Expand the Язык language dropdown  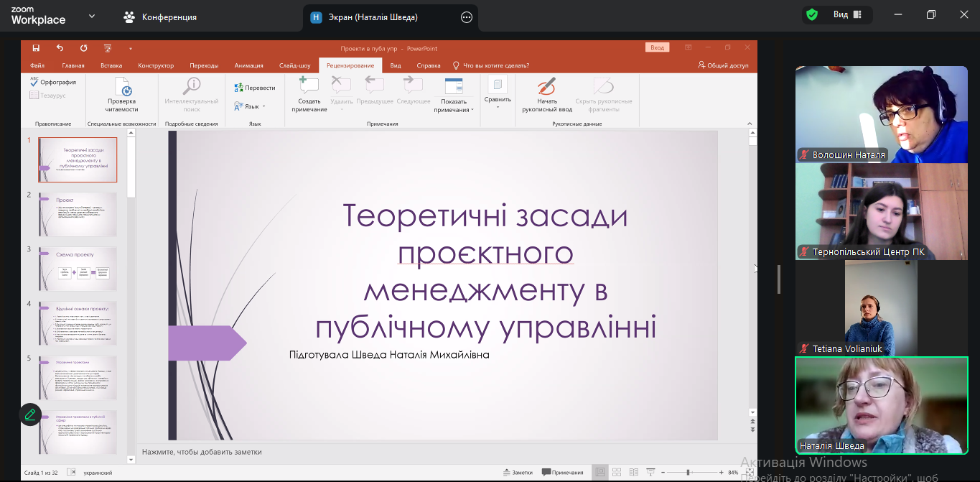point(250,106)
